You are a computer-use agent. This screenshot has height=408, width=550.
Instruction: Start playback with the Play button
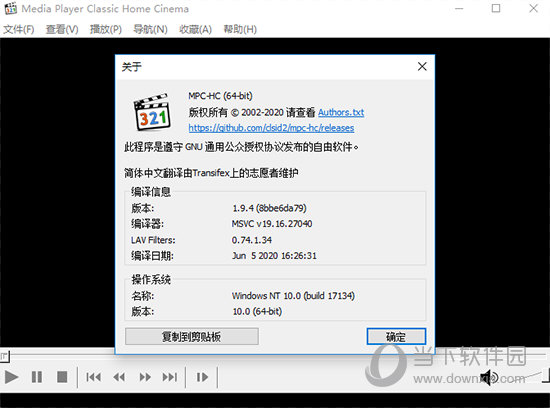click(x=11, y=377)
